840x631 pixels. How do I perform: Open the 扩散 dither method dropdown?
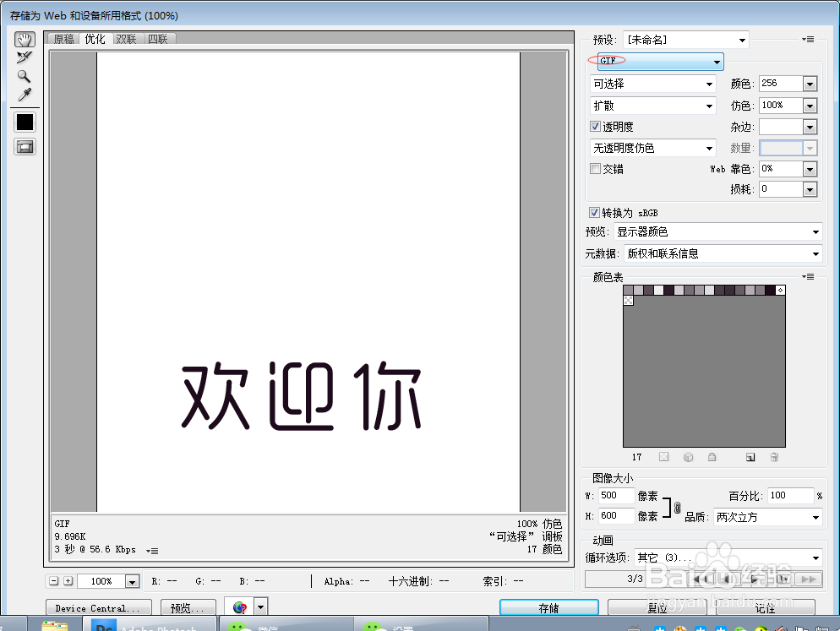652,105
